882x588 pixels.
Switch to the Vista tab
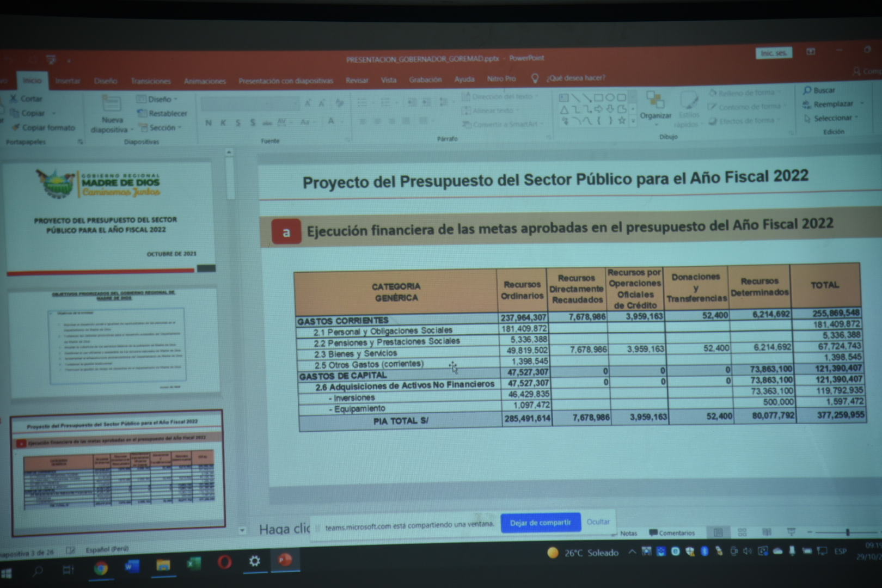click(389, 79)
